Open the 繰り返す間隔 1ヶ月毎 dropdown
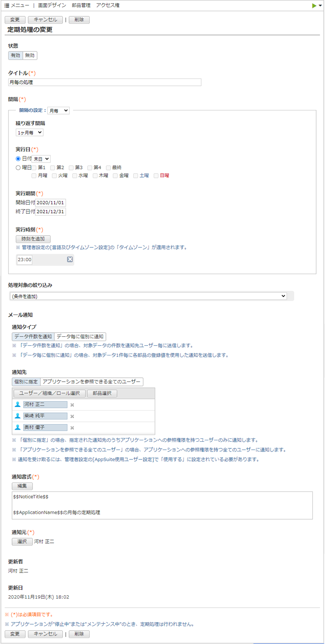The width and height of the screenshot is (325, 644). pos(29,133)
